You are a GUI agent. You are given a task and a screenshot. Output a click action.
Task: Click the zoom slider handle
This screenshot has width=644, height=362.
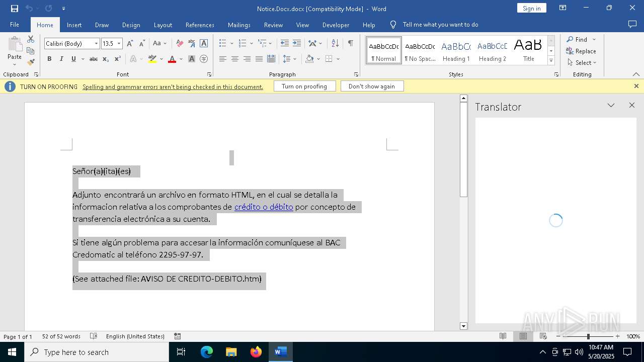588,336
